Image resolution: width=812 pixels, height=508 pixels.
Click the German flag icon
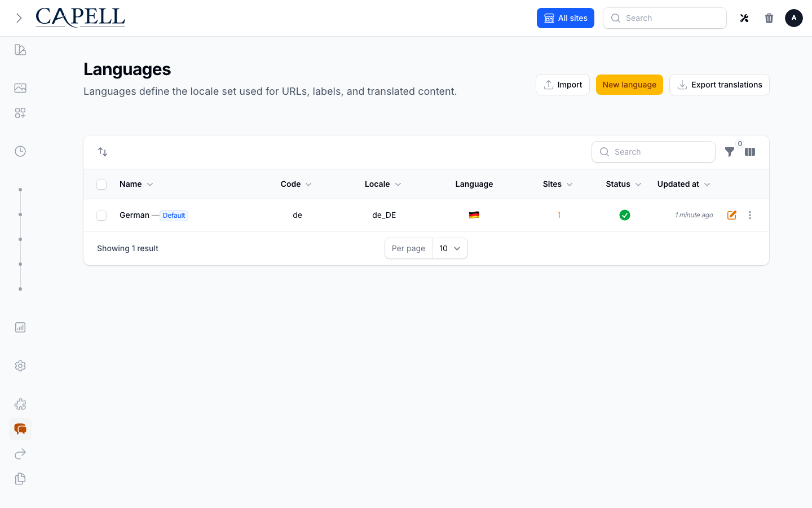(474, 215)
